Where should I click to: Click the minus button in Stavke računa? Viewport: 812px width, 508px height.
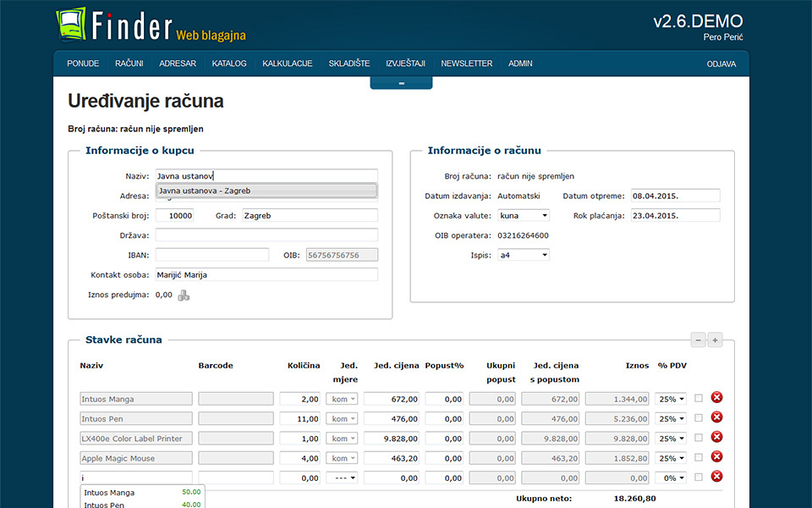tap(699, 340)
